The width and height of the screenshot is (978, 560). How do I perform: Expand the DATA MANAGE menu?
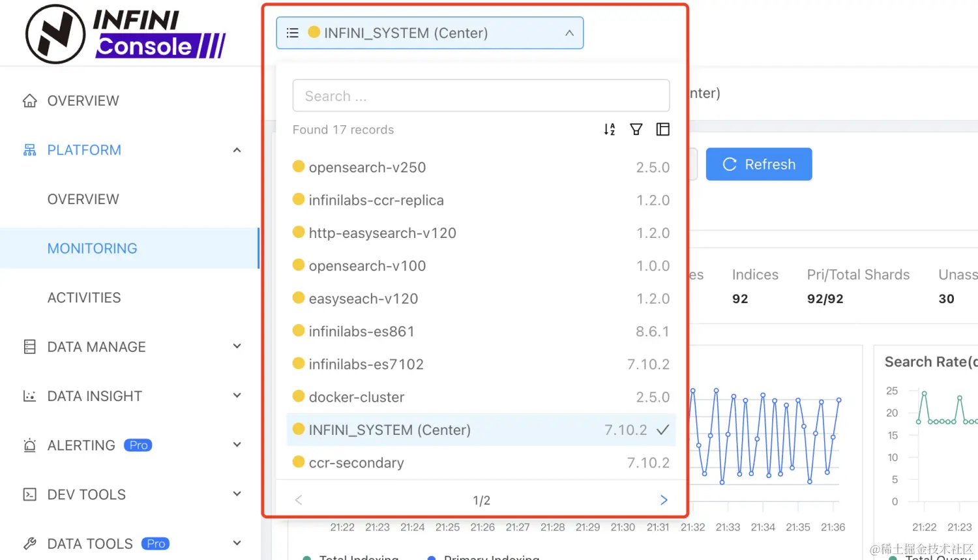237,346
